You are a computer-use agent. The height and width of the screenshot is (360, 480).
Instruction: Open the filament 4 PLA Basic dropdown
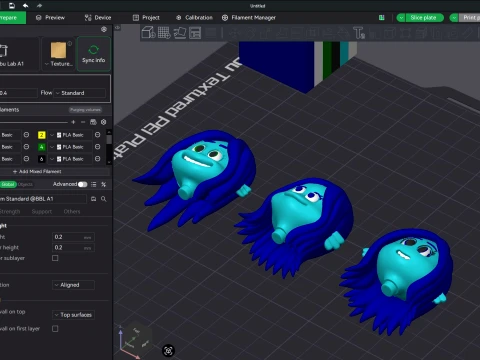click(70, 147)
